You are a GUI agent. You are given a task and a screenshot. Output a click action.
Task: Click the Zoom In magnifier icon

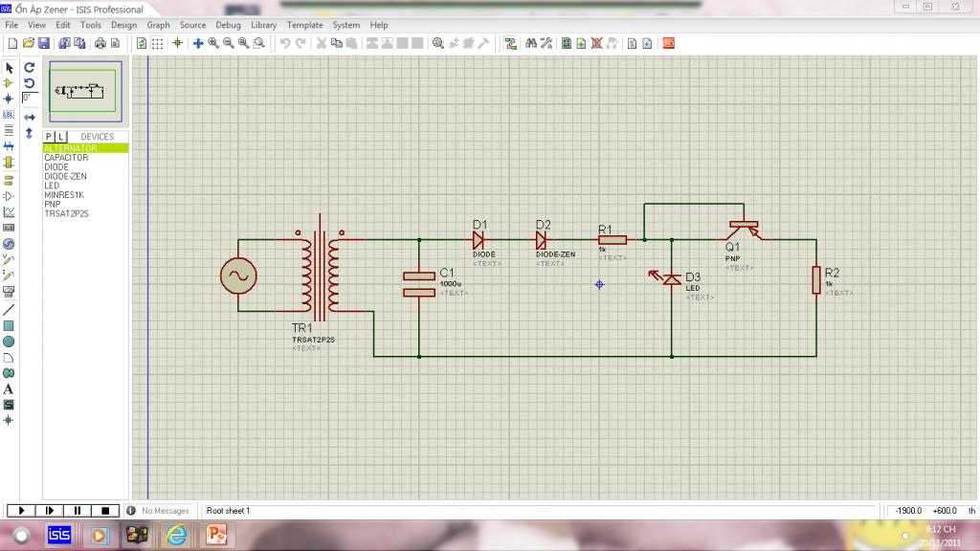pyautogui.click(x=213, y=43)
